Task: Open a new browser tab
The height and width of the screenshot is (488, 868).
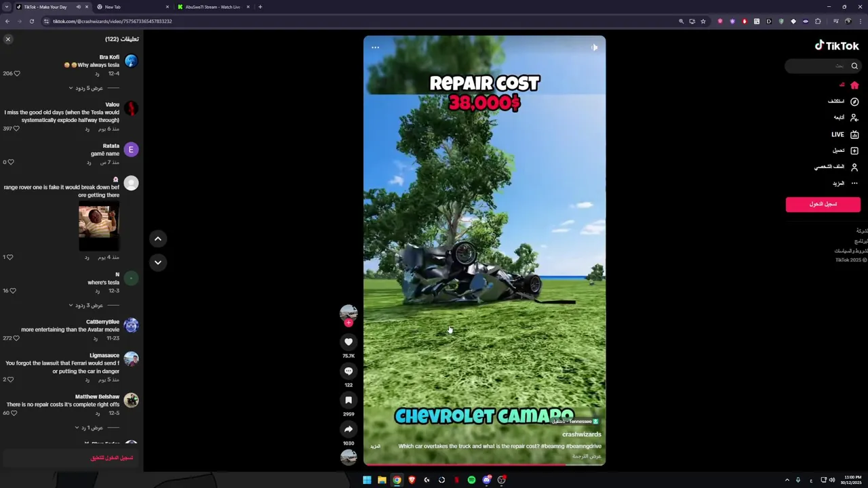Action: [260, 7]
